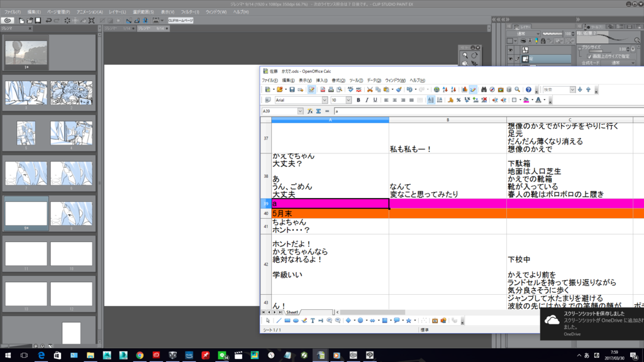Click the Find & Replace binoculars icon
This screenshot has height=362, width=644.
484,89
